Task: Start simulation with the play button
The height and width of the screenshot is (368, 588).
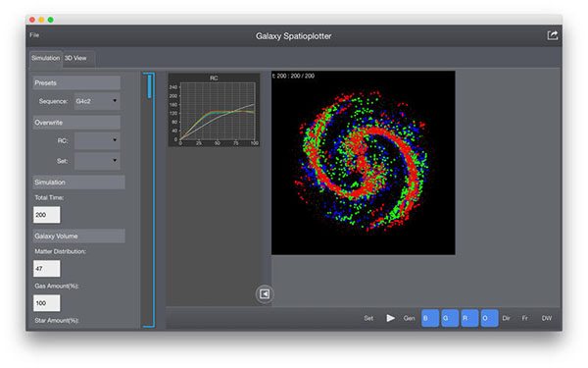Action: (390, 318)
